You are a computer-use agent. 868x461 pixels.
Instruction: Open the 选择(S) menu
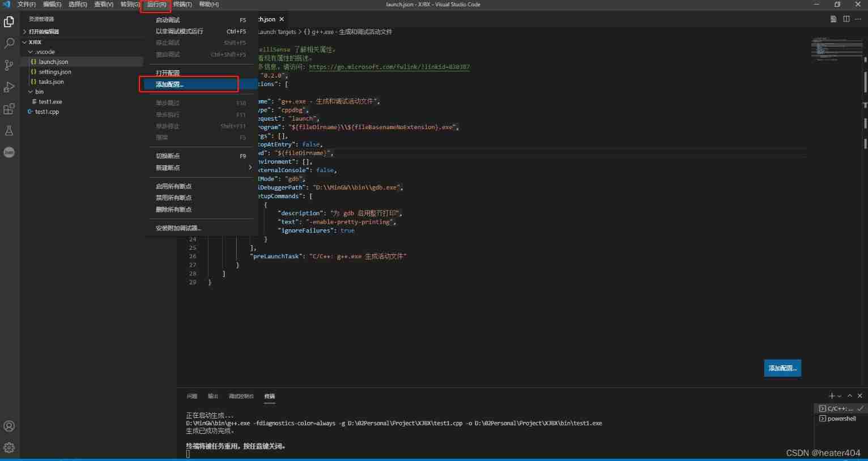78,5
